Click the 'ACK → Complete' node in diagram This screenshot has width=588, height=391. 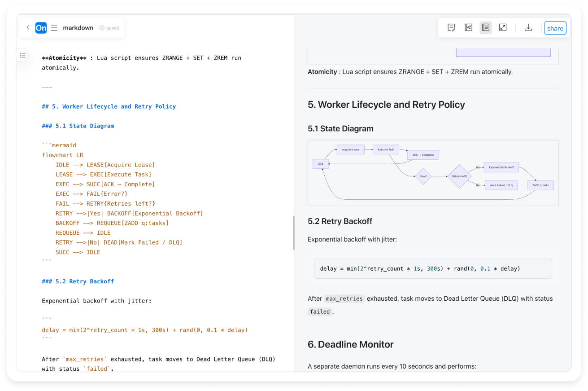423,155
